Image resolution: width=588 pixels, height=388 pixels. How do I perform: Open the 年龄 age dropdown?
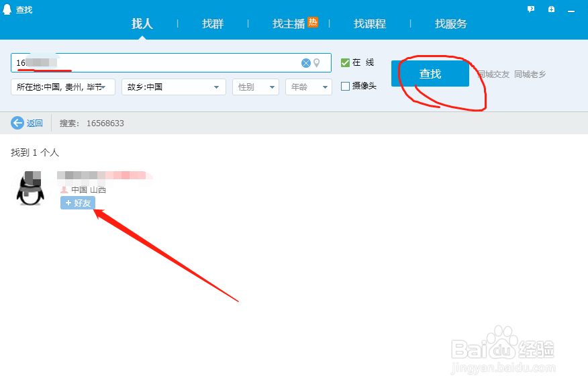308,86
